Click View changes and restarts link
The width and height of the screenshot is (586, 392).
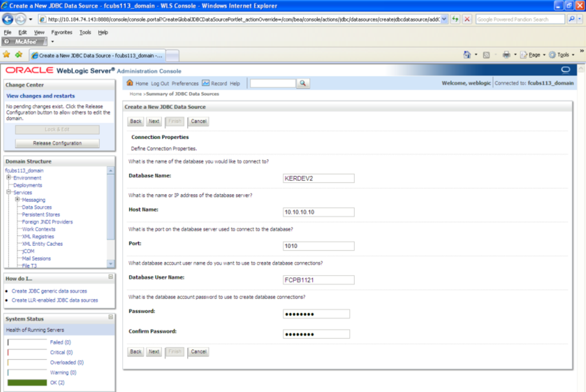click(x=41, y=96)
